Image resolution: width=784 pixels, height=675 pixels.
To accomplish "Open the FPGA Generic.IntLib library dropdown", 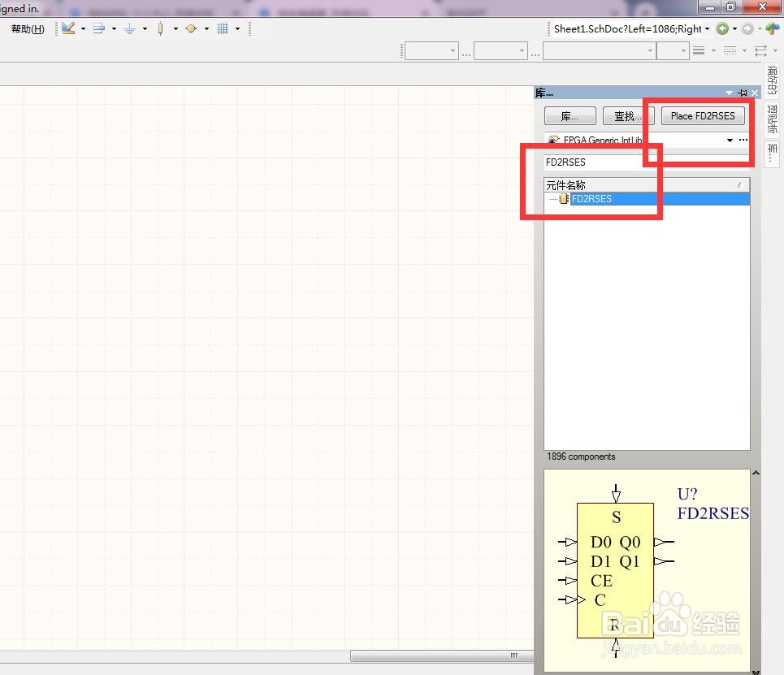I will pos(730,140).
